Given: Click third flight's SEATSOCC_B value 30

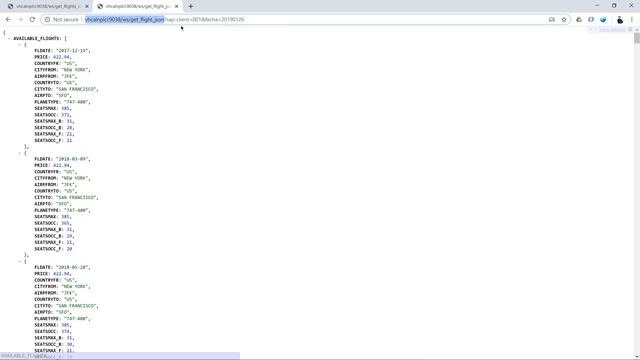Looking at the screenshot, I should click(69, 344).
